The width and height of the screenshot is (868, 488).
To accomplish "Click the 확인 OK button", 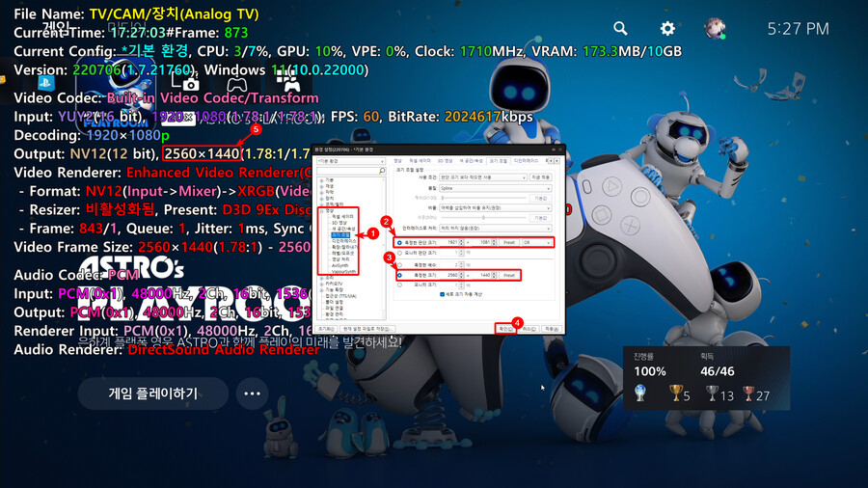I will pyautogui.click(x=505, y=329).
